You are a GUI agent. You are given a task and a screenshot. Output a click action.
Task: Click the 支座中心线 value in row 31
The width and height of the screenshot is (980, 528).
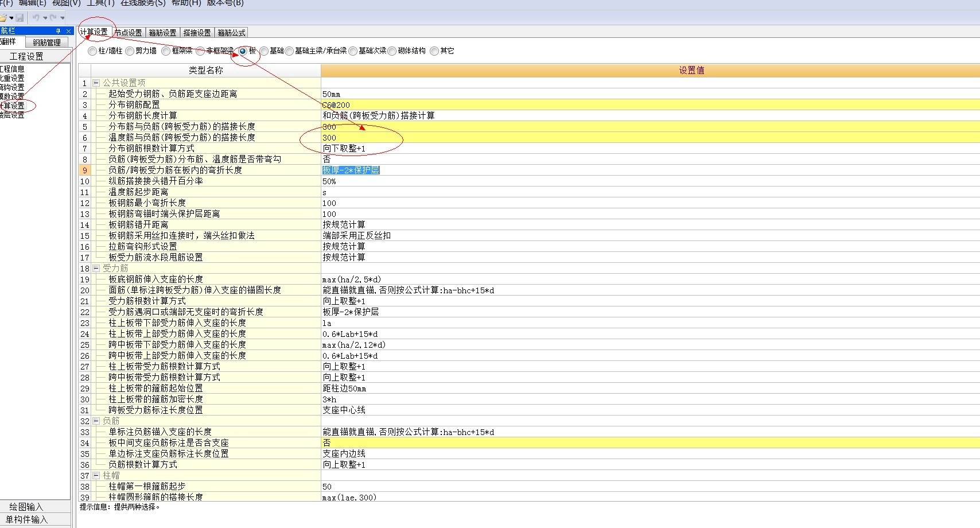(x=651, y=410)
